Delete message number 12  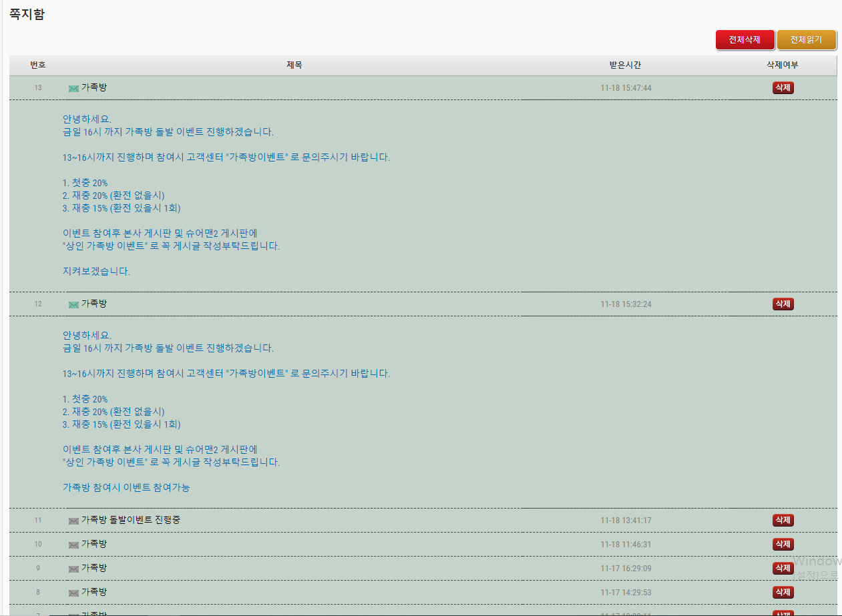tap(783, 304)
